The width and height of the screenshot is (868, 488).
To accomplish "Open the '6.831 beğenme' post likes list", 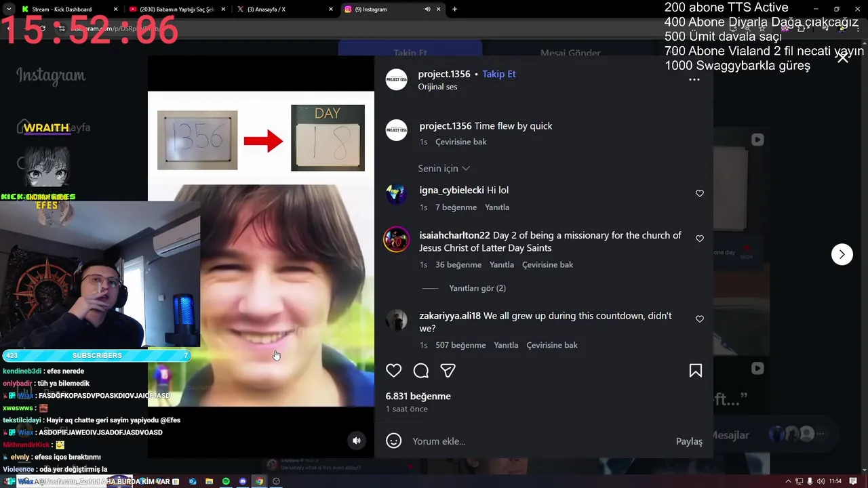I will click(x=418, y=396).
